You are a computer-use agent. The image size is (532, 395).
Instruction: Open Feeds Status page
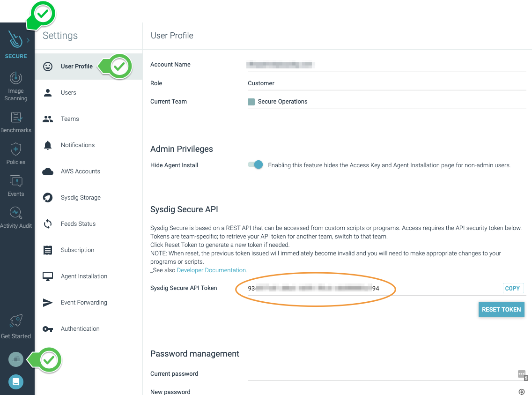point(89,224)
